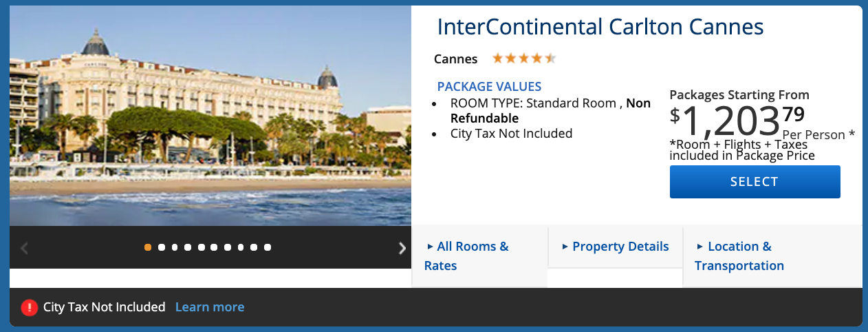Select the sixth carousel dot
The height and width of the screenshot is (332, 868).
click(x=215, y=247)
